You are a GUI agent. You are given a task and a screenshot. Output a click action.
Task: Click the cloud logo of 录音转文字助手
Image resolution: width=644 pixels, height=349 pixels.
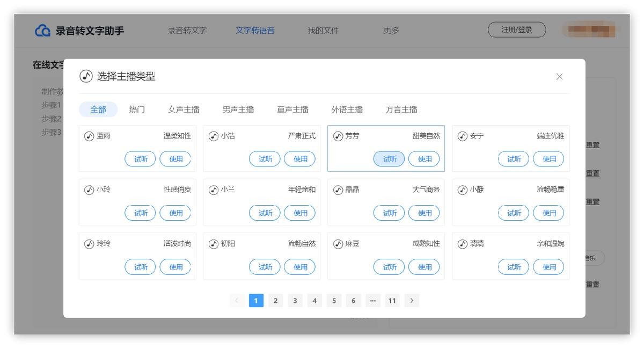point(42,31)
